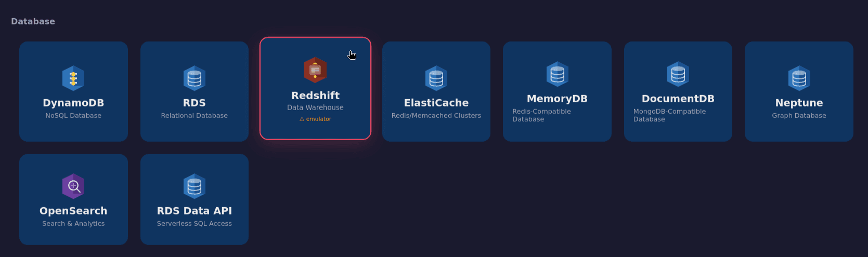Screen dimensions: 868x257
Task: Click the 'Data Warehouse' description text
Action: pyautogui.click(x=315, y=107)
